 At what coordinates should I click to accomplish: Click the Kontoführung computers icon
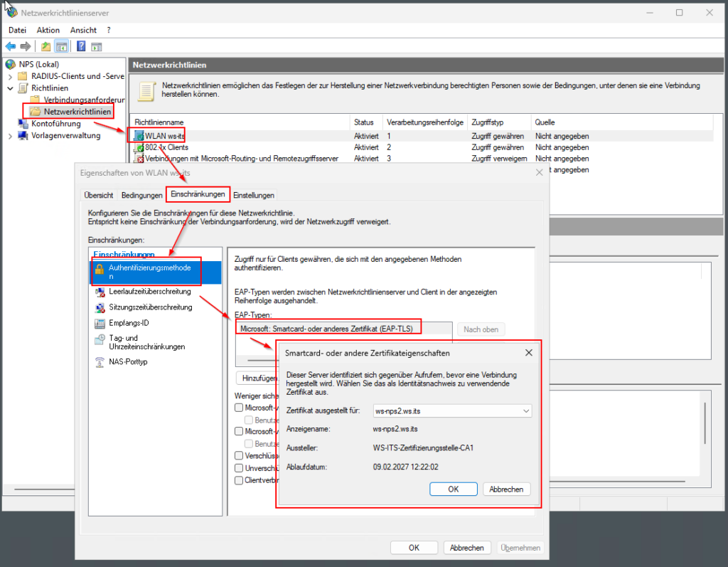[x=23, y=124]
